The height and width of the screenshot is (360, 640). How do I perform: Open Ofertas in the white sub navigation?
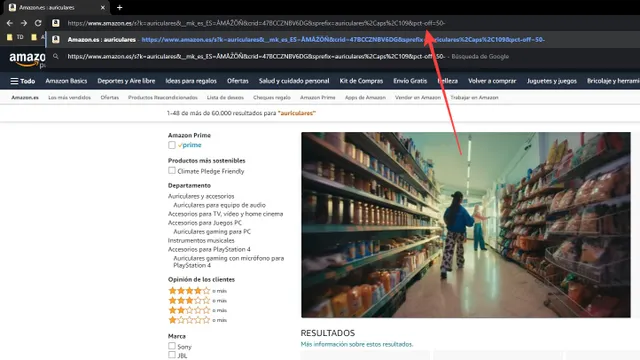[109, 98]
